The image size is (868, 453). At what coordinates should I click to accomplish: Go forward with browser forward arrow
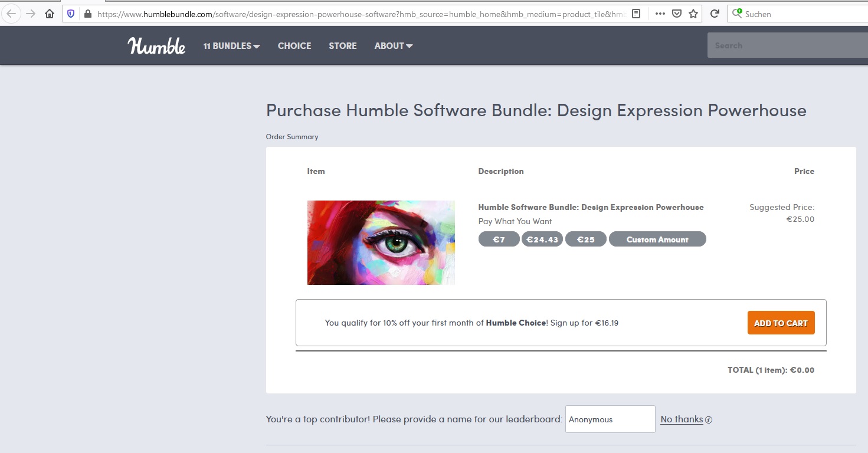coord(31,14)
